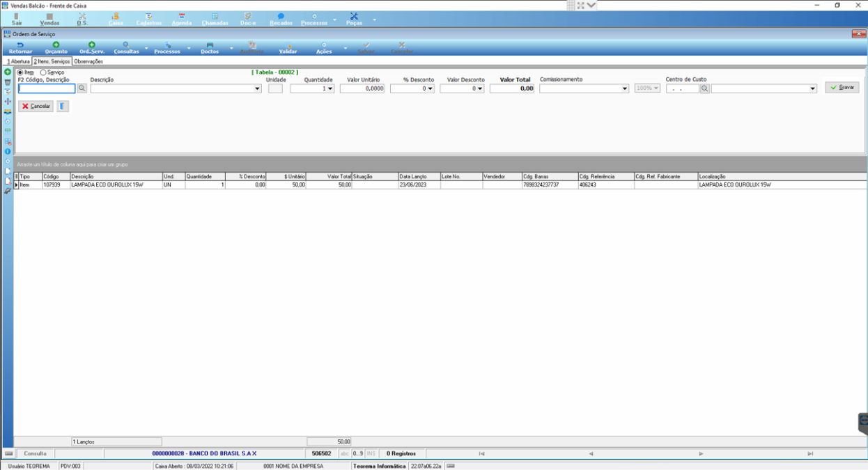Click the Cancelar button below the code field
The height and width of the screenshot is (470, 868).
pyautogui.click(x=36, y=107)
